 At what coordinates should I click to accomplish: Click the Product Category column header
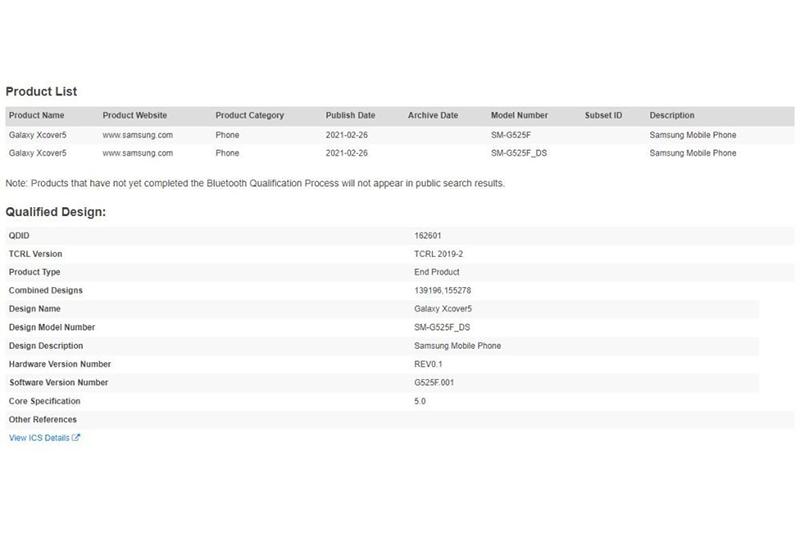250,116
